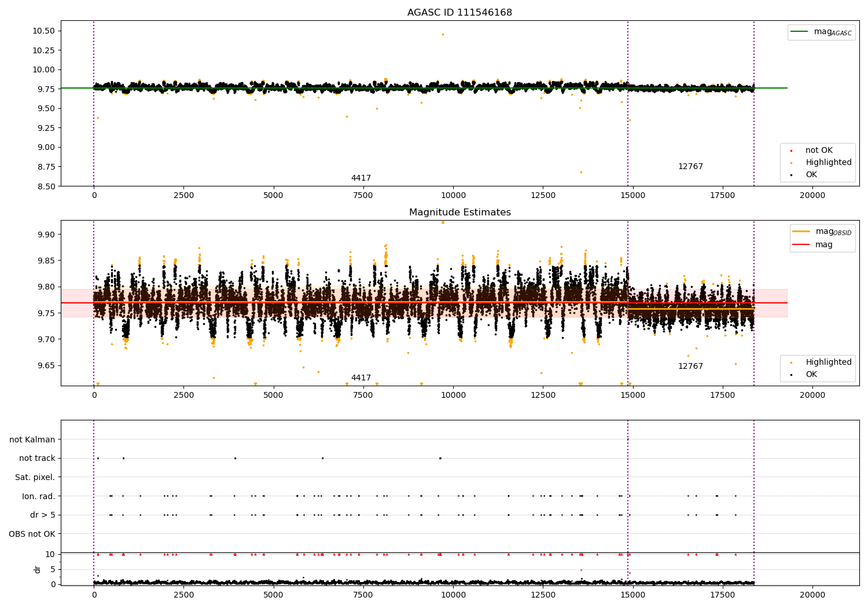
Task: Click the "10.50" y-axis tick label
Action: click(44, 31)
